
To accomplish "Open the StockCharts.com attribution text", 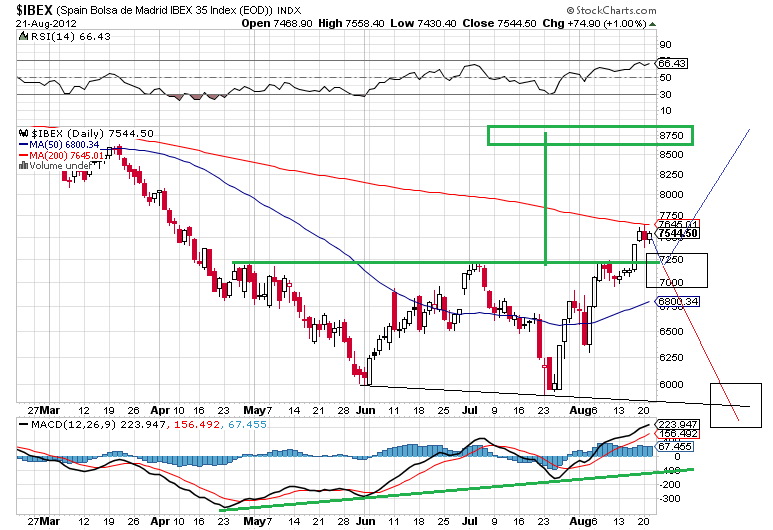I will (611, 10).
